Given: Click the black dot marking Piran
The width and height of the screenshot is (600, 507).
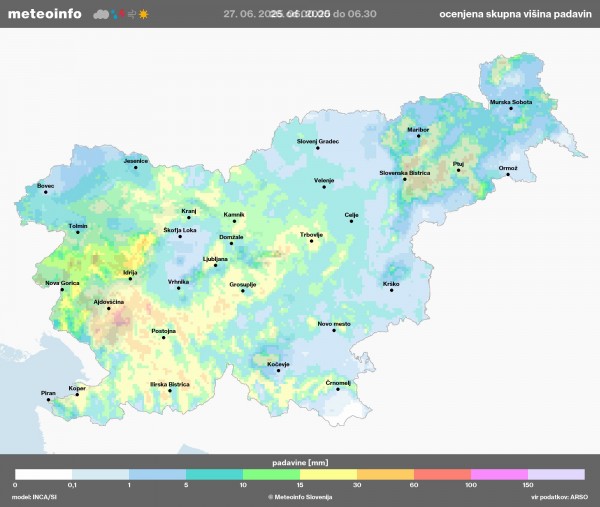Looking at the screenshot, I should point(49,400).
